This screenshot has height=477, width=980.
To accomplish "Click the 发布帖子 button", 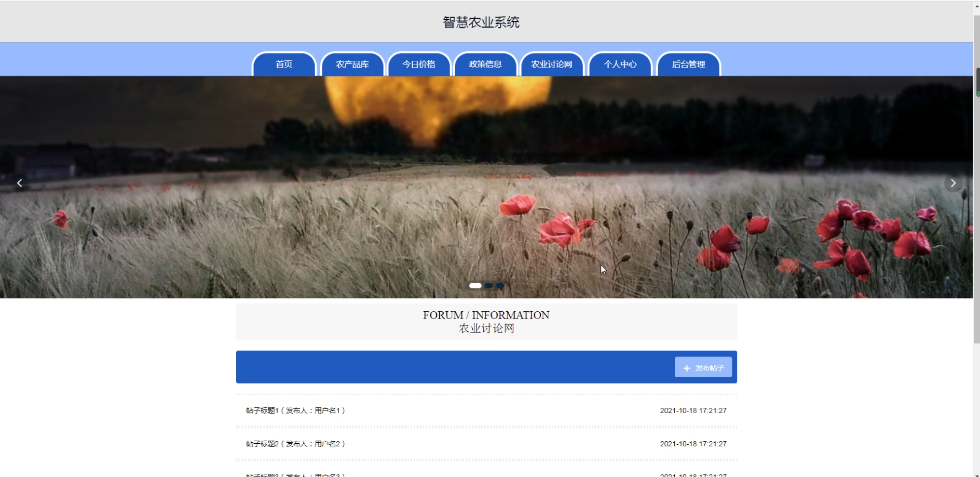I will coord(703,367).
